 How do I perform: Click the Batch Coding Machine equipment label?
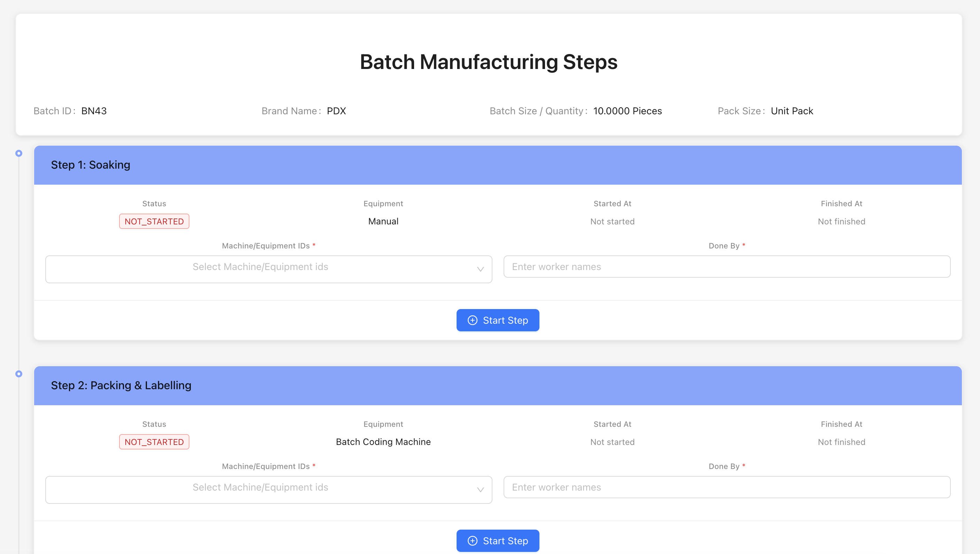[x=383, y=442]
